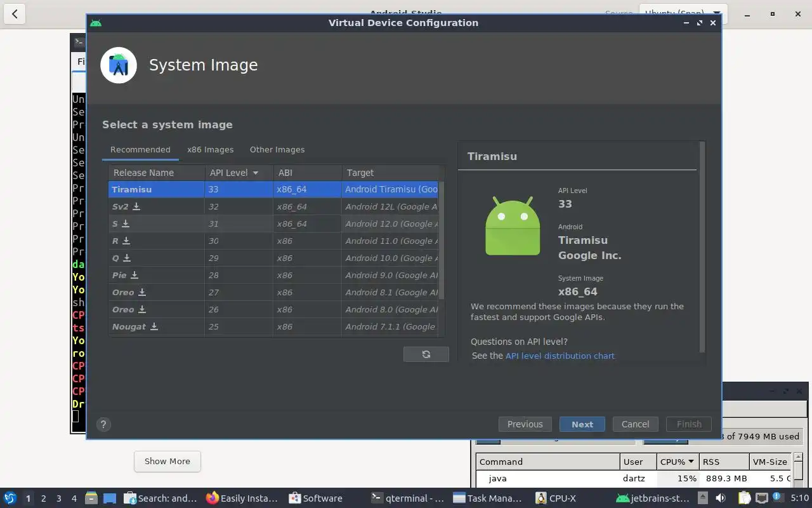Open file manager from taskbar
812x508 pixels.
(91, 498)
